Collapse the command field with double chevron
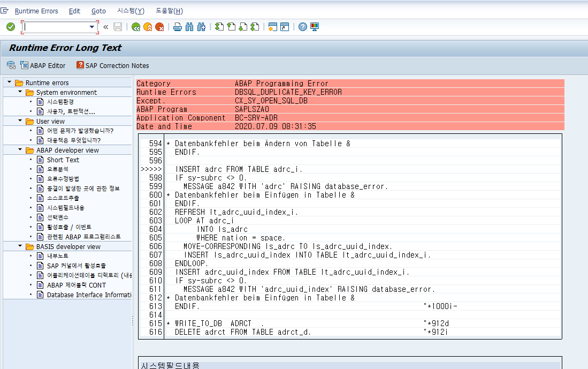 point(106,27)
